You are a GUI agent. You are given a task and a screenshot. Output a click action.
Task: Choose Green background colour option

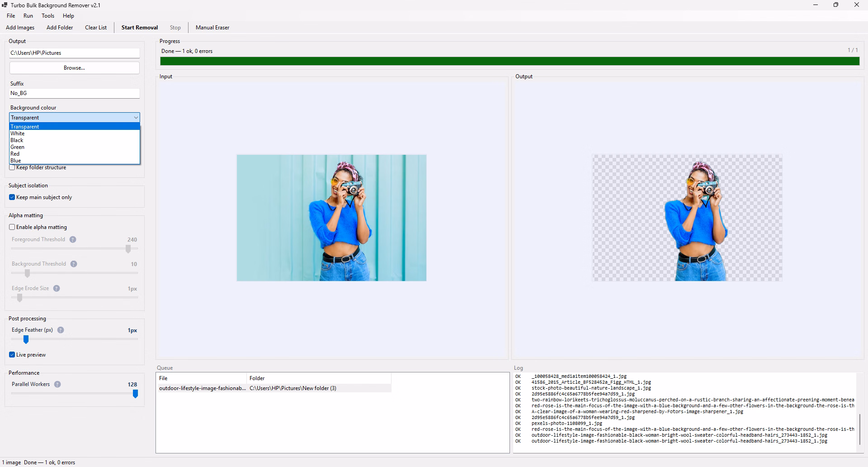75,147
